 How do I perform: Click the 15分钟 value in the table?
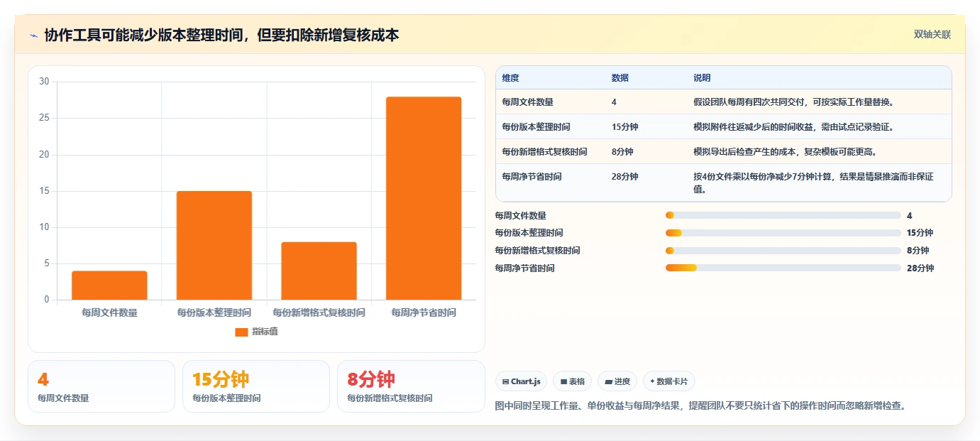point(624,127)
